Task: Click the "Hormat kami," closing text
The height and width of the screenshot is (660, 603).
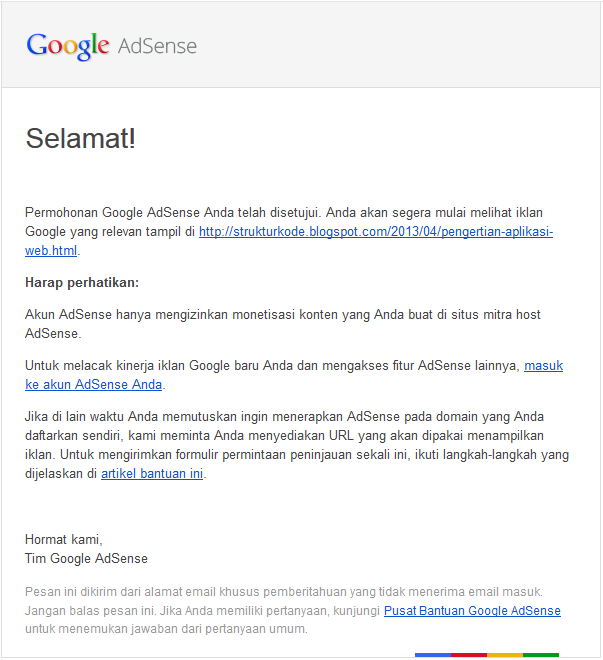Action: tap(64, 539)
